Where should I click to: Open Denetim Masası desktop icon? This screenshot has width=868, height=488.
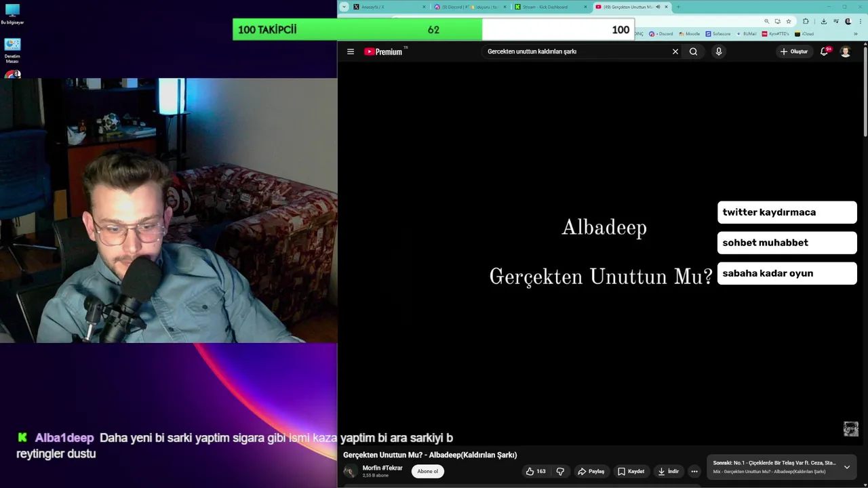pyautogui.click(x=12, y=51)
